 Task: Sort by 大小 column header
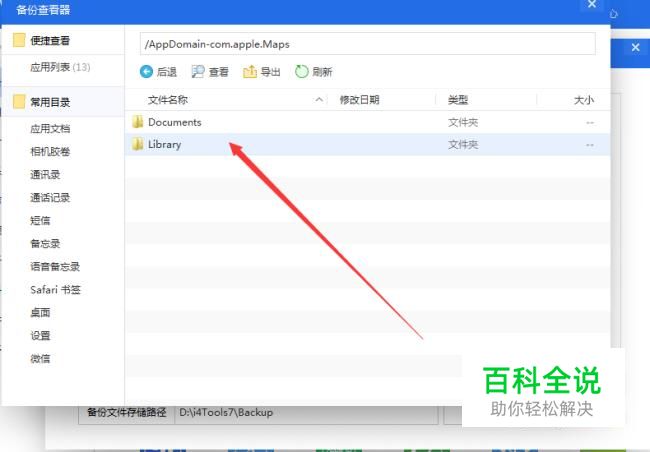(x=584, y=100)
